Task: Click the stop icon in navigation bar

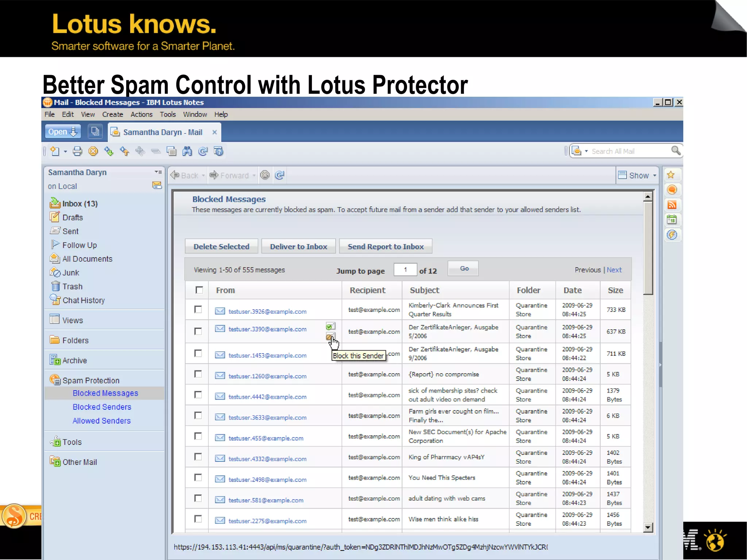Action: point(265,175)
